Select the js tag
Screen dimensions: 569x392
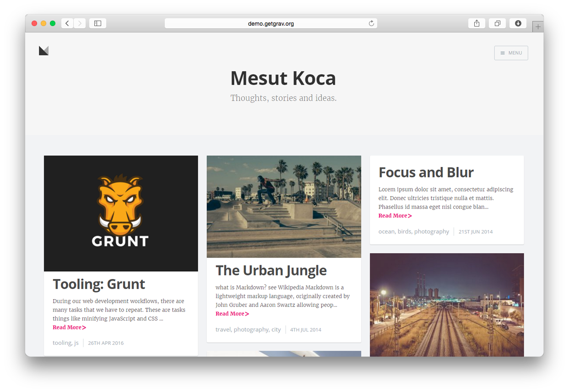[76, 343]
